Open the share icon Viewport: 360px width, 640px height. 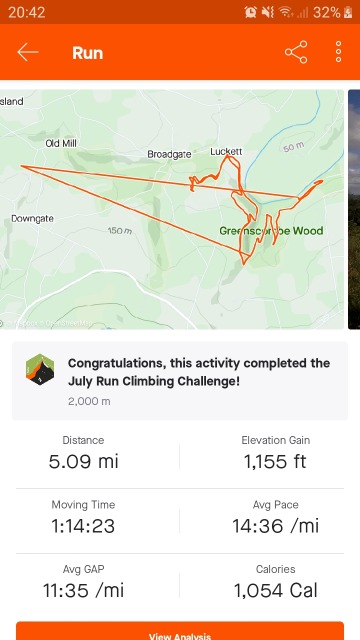click(x=296, y=52)
